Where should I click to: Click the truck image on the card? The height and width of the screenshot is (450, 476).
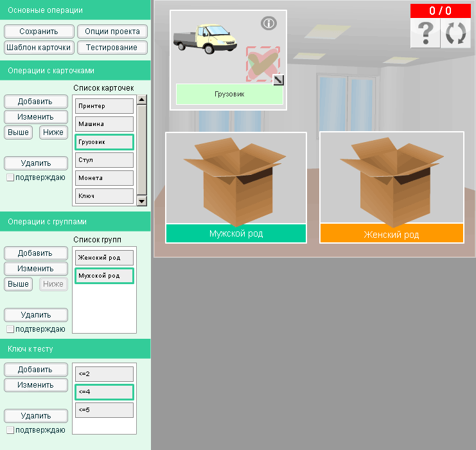pyautogui.click(x=205, y=39)
